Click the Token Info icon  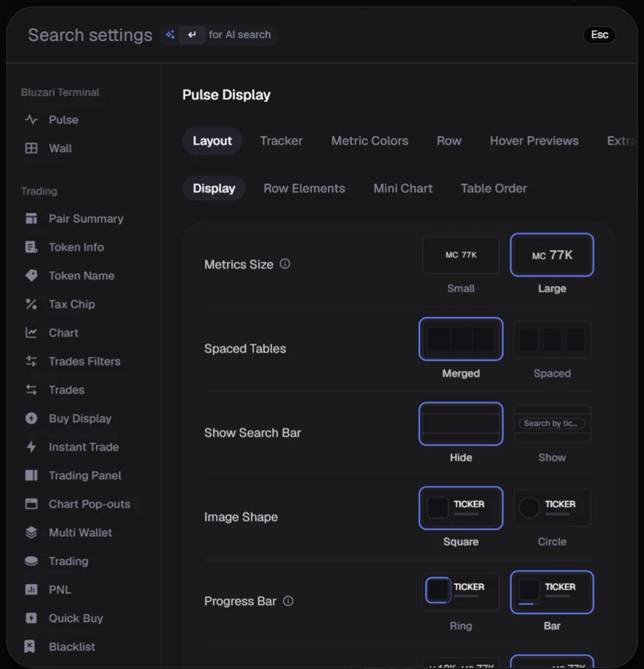pyautogui.click(x=31, y=247)
